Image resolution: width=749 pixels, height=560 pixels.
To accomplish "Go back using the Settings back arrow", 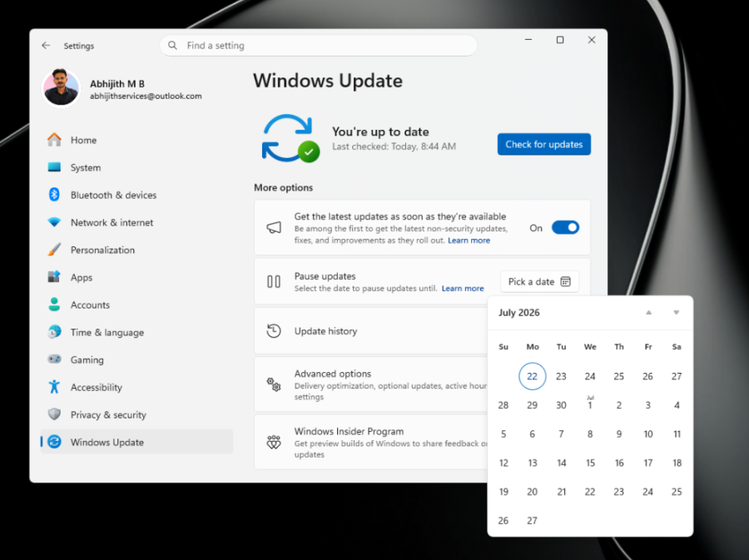I will coord(46,46).
